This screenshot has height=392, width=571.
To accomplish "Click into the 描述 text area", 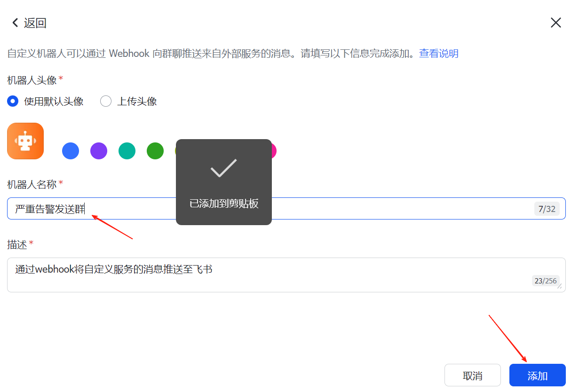I will coord(286,275).
